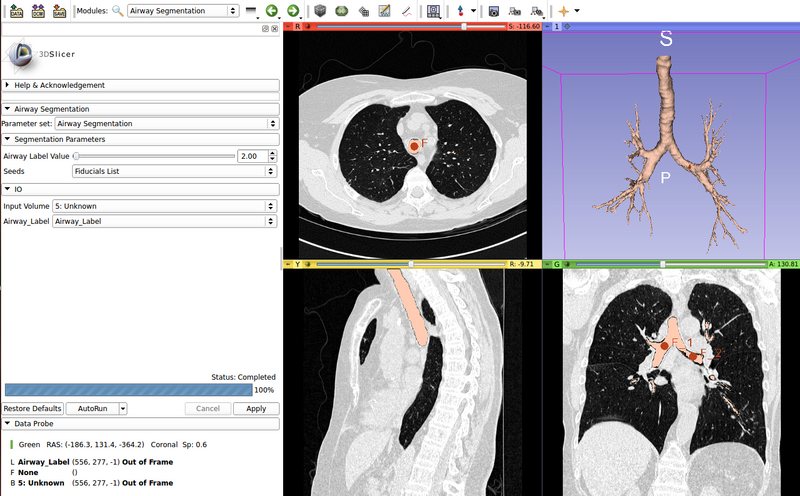This screenshot has width=800, height=496.
Task: Toggle the AutoRun button
Action: coord(92,408)
